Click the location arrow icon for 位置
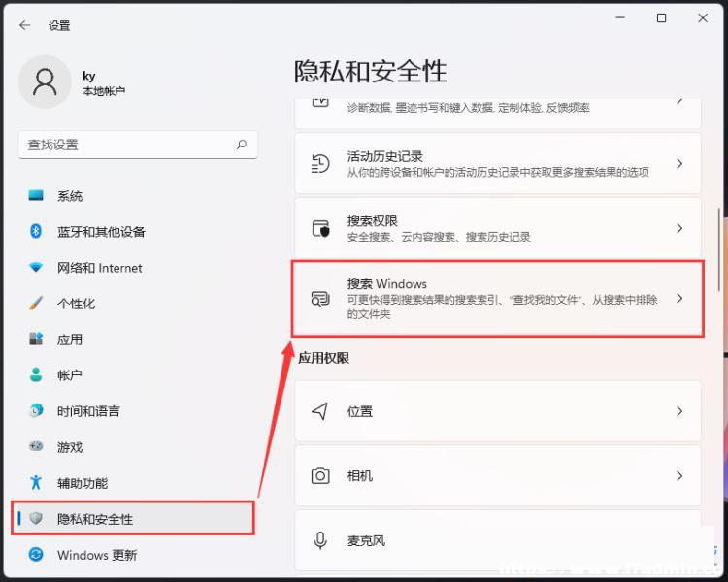Screen dimensions: 728x582 click(320, 411)
